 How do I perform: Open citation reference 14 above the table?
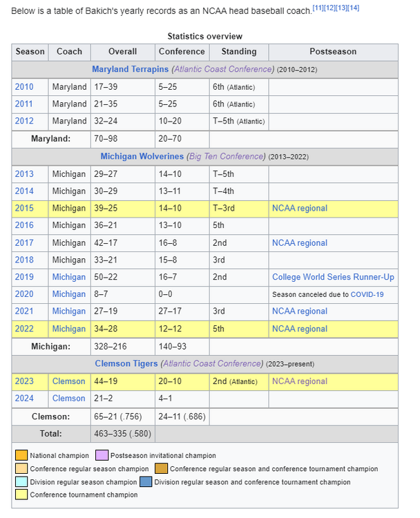[x=353, y=8]
